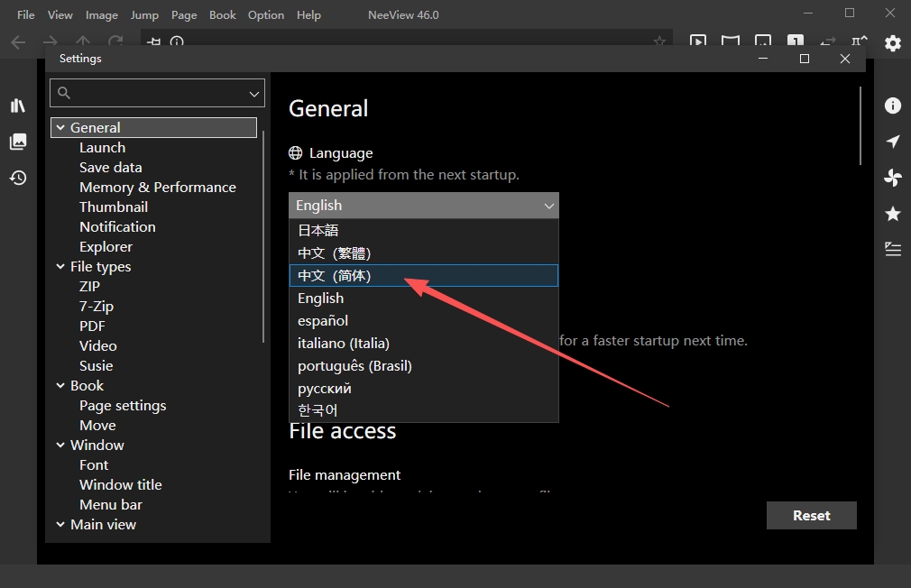Image resolution: width=911 pixels, height=588 pixels.
Task: Open the bookshelf panel in the left sidebar
Action: [x=18, y=106]
